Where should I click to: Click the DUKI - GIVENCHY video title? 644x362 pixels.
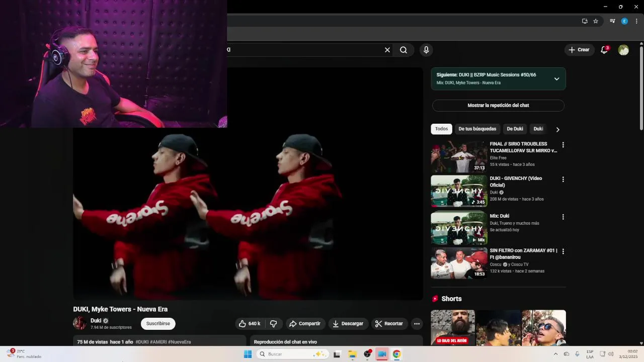tap(516, 182)
